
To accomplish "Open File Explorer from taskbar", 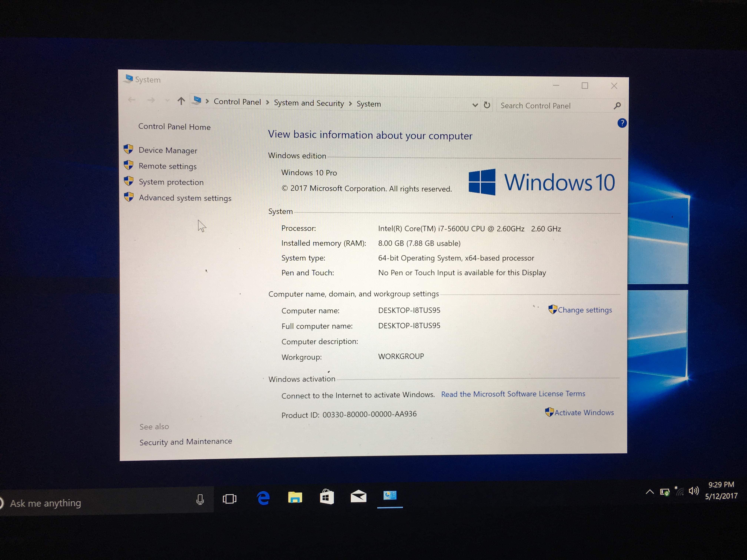I will pos(295,498).
